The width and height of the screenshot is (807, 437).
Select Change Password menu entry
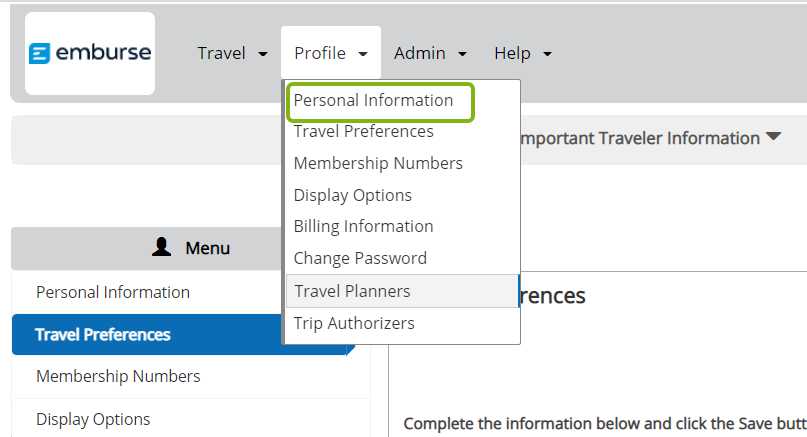(x=360, y=258)
